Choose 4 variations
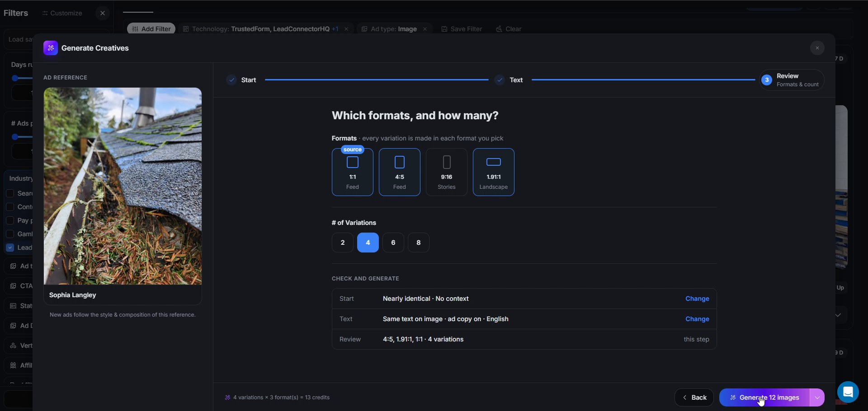 (368, 243)
